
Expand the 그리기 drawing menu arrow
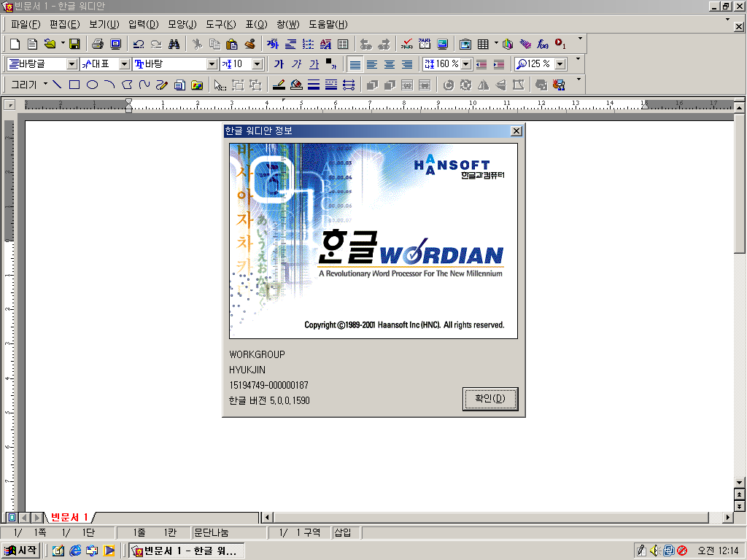[45, 85]
